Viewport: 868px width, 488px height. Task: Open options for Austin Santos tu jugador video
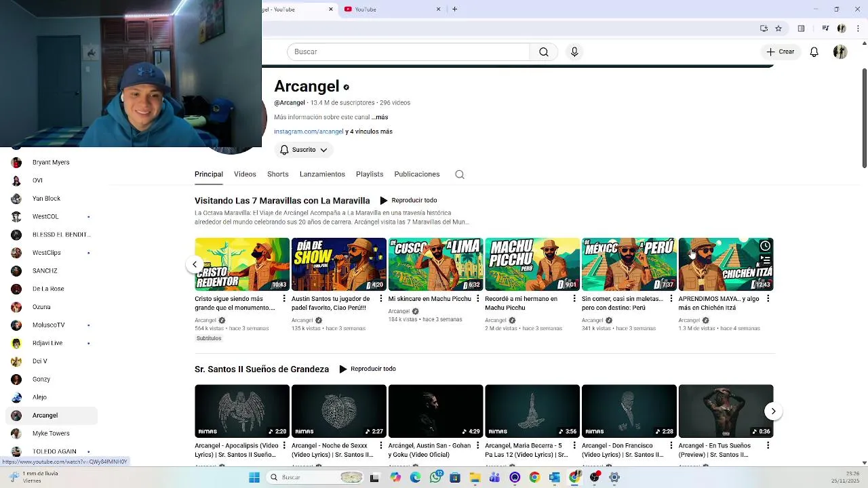[380, 299]
